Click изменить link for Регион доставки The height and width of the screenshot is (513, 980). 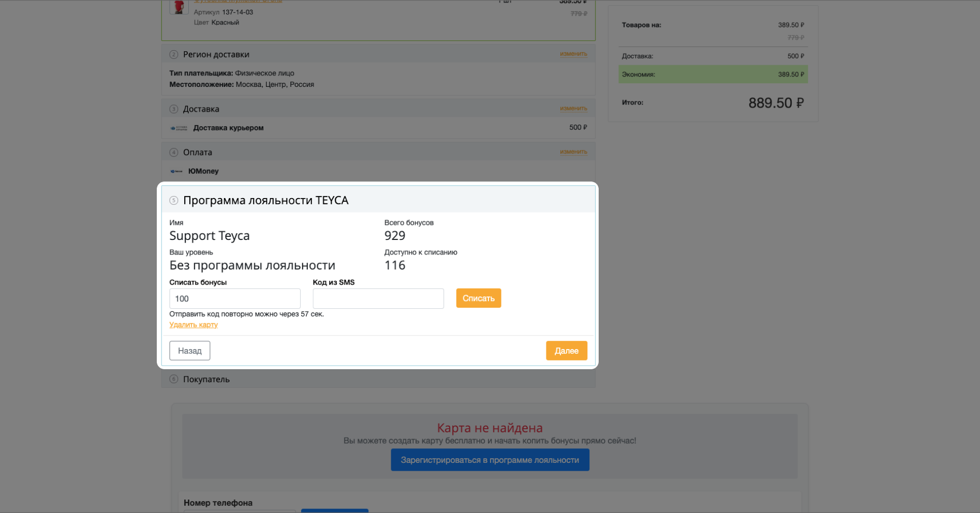pos(573,54)
